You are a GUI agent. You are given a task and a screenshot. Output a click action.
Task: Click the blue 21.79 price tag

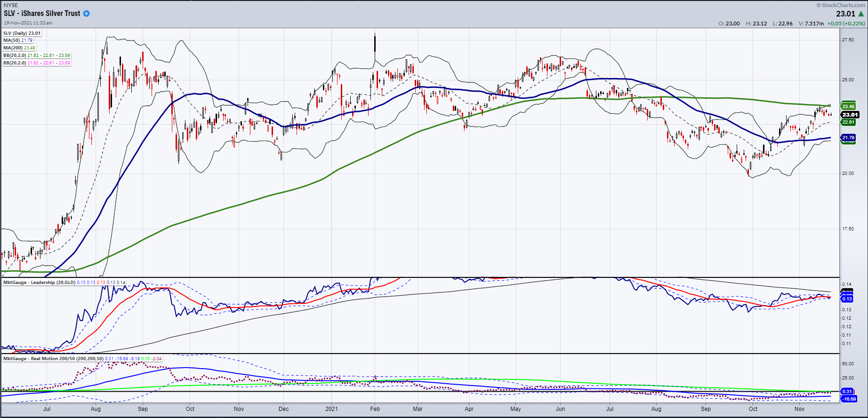tap(848, 138)
